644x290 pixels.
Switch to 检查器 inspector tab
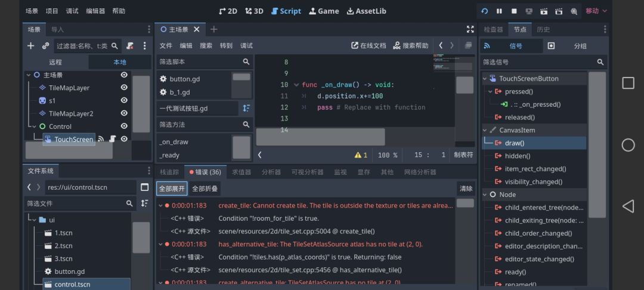tap(493, 30)
